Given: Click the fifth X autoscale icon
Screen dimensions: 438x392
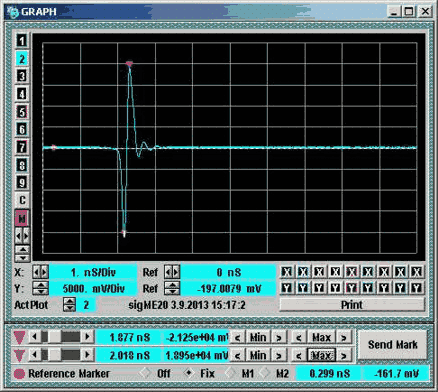Looking at the screenshot, I should 352,272.
